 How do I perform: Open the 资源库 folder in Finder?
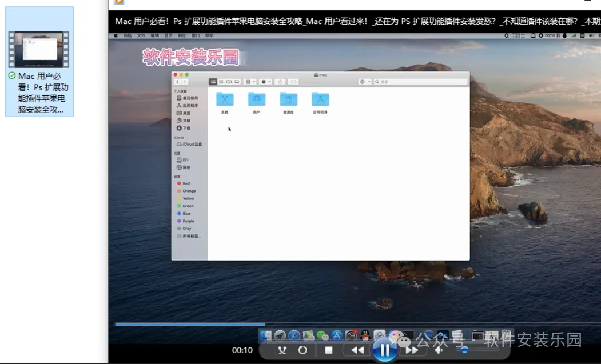pos(288,103)
